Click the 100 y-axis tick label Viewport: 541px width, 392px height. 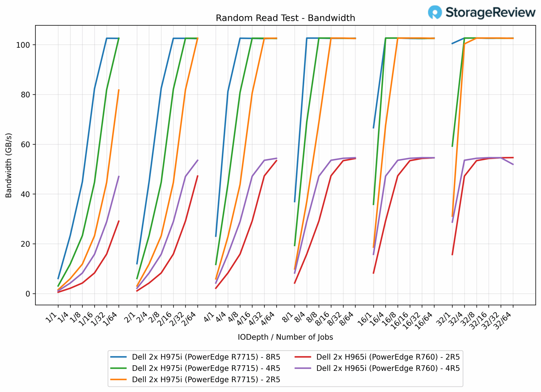(23, 45)
